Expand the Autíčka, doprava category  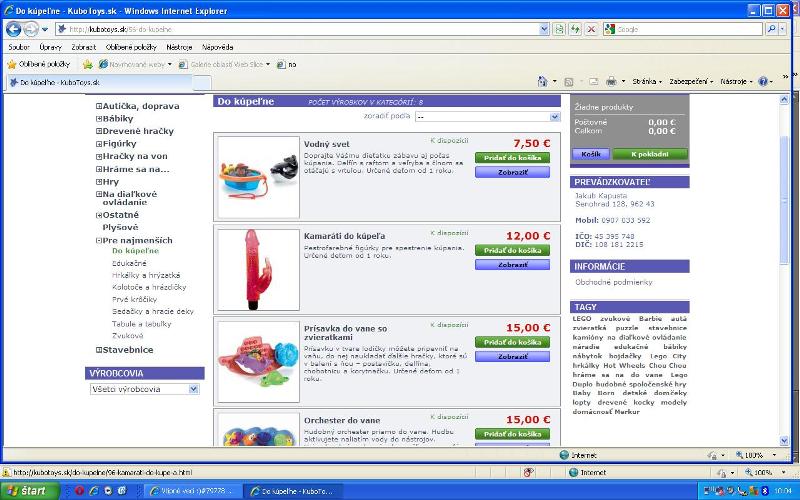(x=99, y=106)
